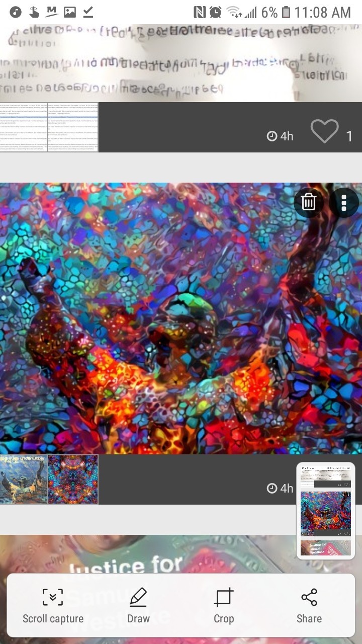Tap the Gmail notification icon
This screenshot has height=644, width=362.
click(51, 12)
